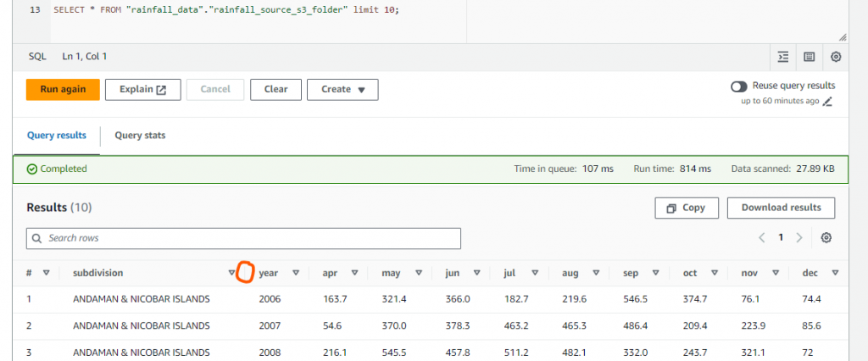
Task: Copy the results with the Copy button
Action: 686,208
